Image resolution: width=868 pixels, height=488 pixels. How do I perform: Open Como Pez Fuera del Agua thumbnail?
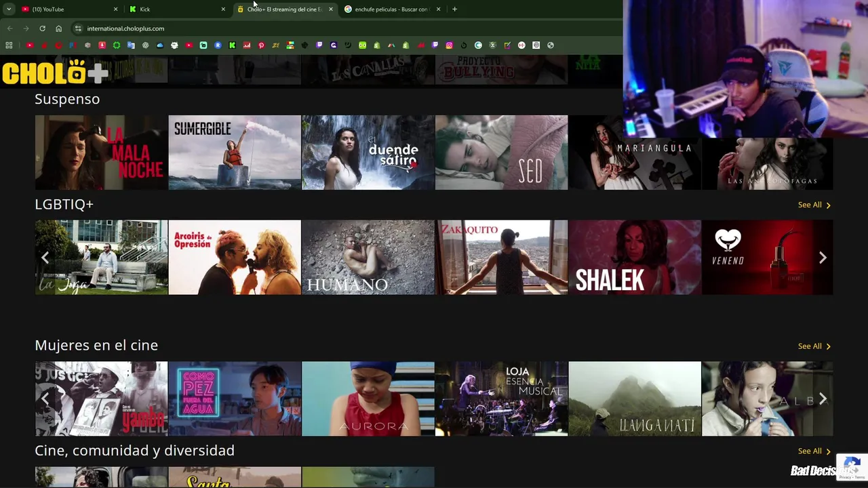pyautogui.click(x=235, y=399)
